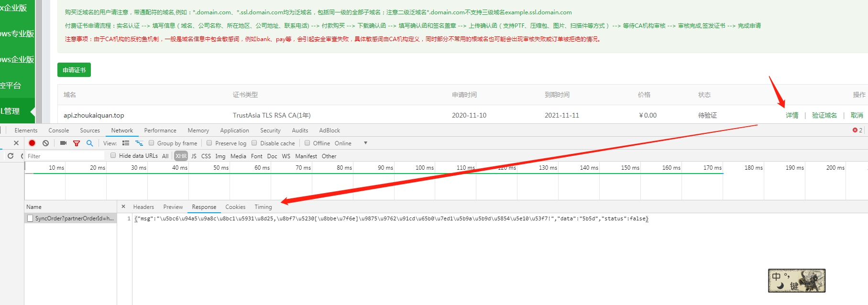Click the green 申请证书 button
The height and width of the screenshot is (305, 868).
point(74,70)
